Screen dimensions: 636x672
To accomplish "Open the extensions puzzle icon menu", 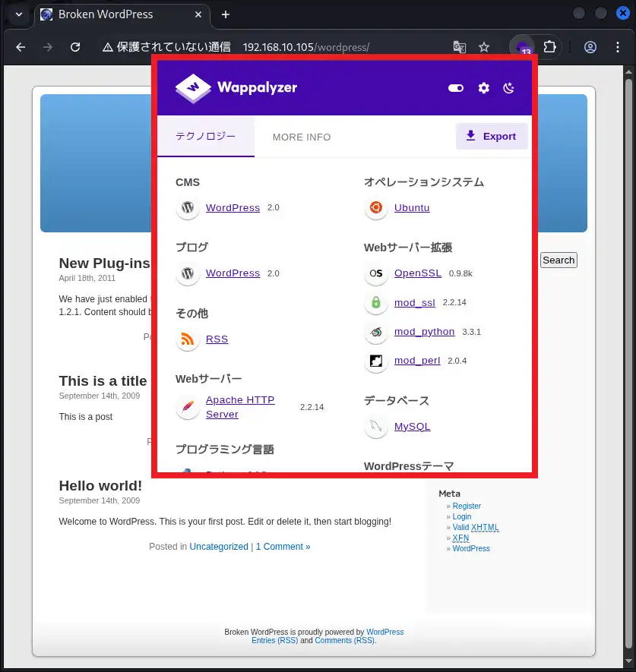I will (x=550, y=47).
